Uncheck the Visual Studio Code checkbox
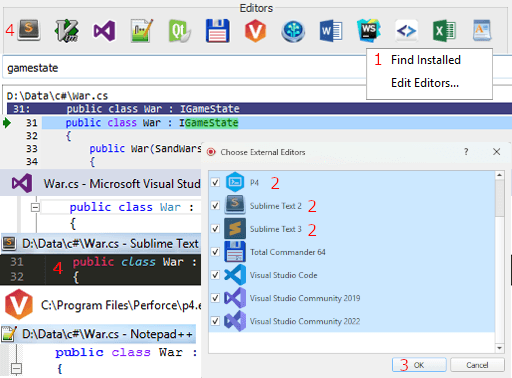 click(x=215, y=275)
